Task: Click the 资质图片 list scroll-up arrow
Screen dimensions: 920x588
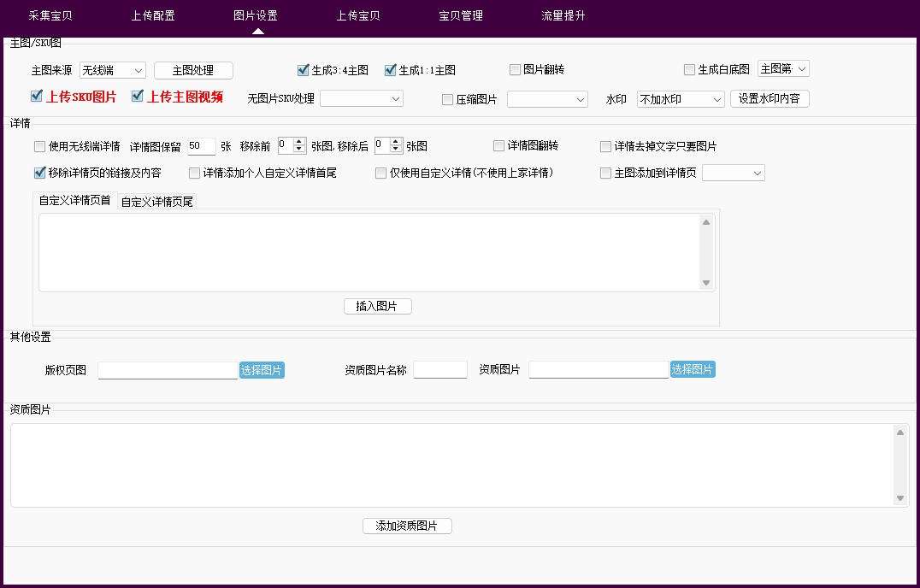Action: click(900, 432)
